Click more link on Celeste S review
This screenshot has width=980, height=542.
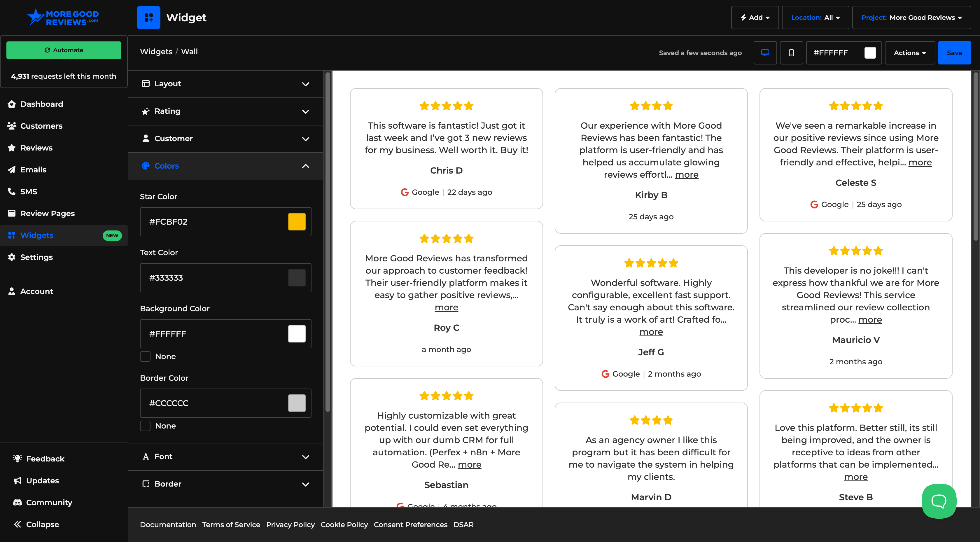(920, 162)
